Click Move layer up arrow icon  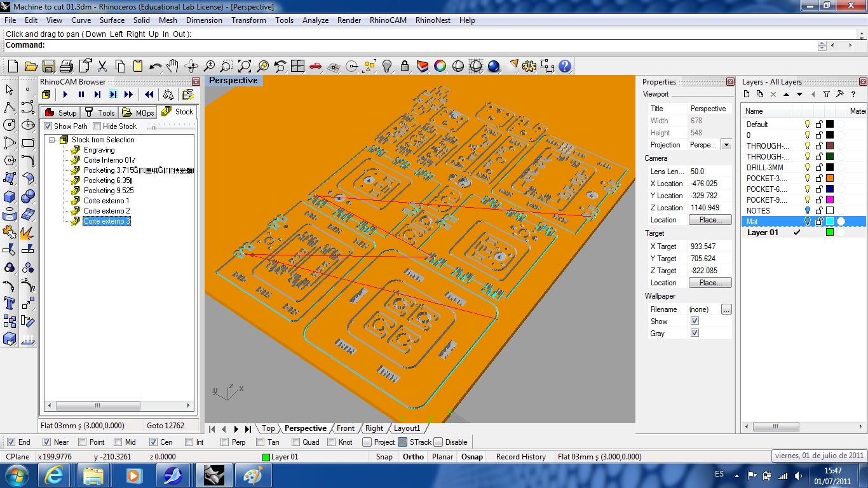coord(786,94)
